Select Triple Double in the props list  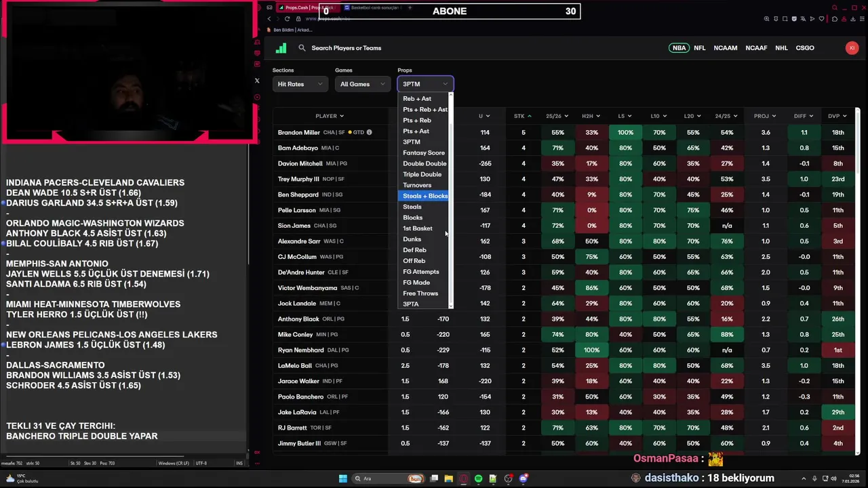point(424,174)
